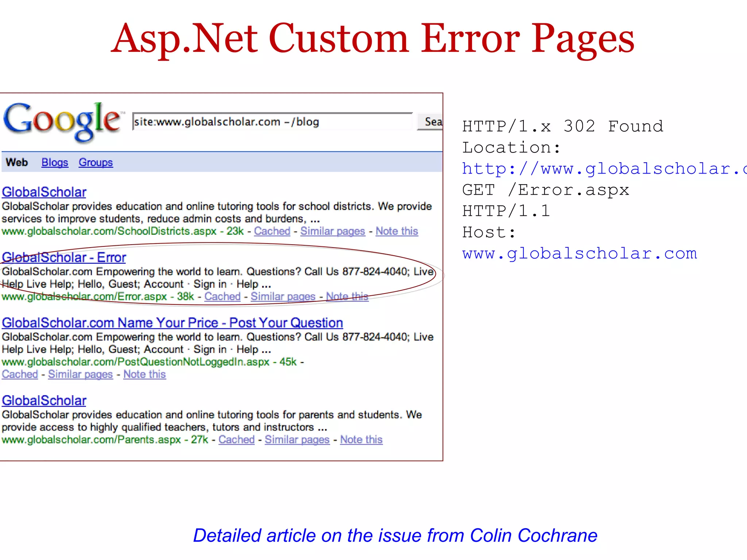Click the green www.globalscholar.com/PostQuestionNotLoggedIn.aspx URL text

[136, 362]
